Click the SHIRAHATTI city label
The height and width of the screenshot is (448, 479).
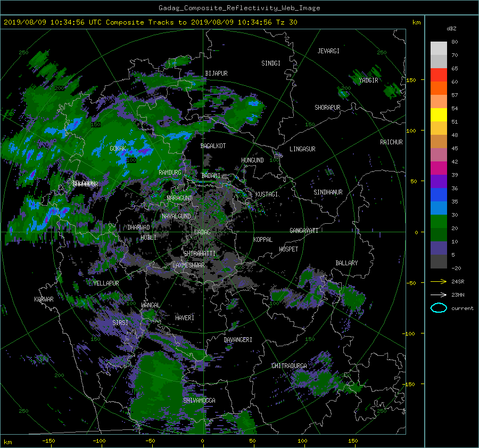pos(200,254)
